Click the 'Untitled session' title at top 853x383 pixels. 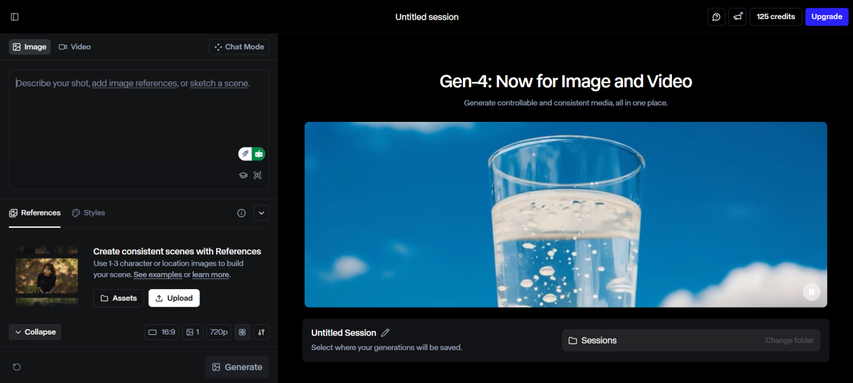point(426,17)
